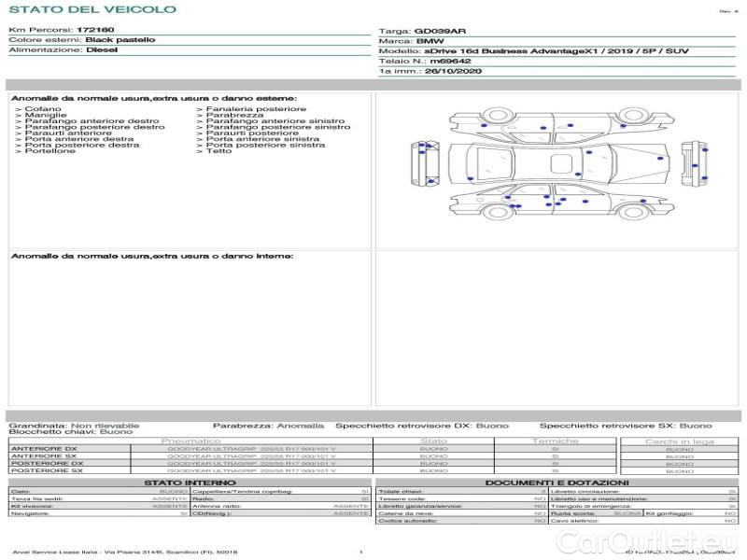Select the Codice autoradio row
Viewport: 747px width, 560px height.
(x=461, y=521)
